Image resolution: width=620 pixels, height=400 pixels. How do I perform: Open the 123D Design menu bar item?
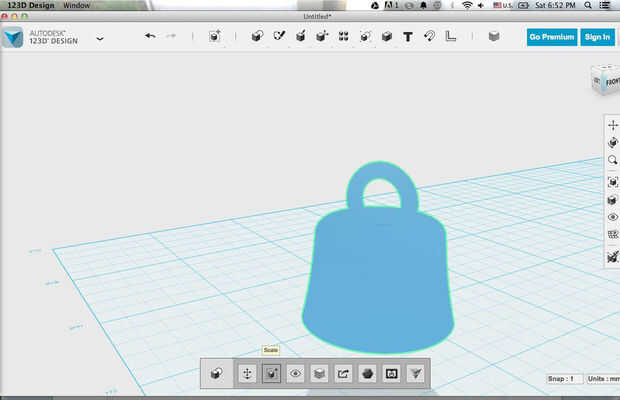31,5
